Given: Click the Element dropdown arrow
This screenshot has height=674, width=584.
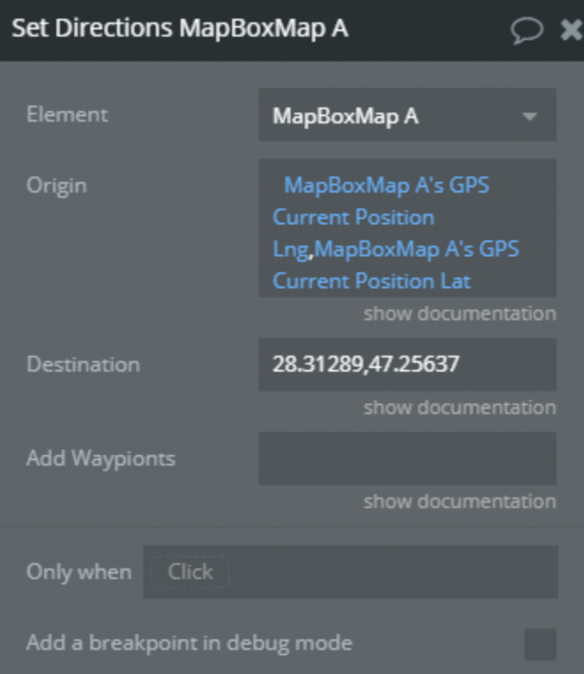Looking at the screenshot, I should tap(529, 116).
